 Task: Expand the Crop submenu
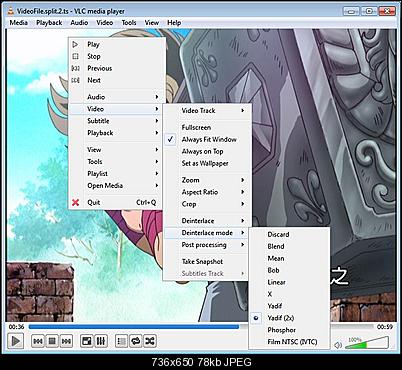206,204
